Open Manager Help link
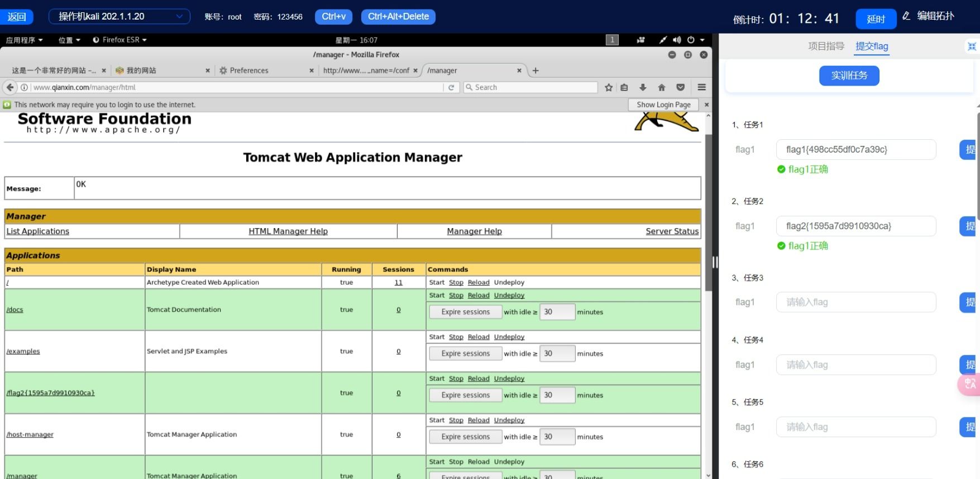This screenshot has height=479, width=980. (474, 231)
